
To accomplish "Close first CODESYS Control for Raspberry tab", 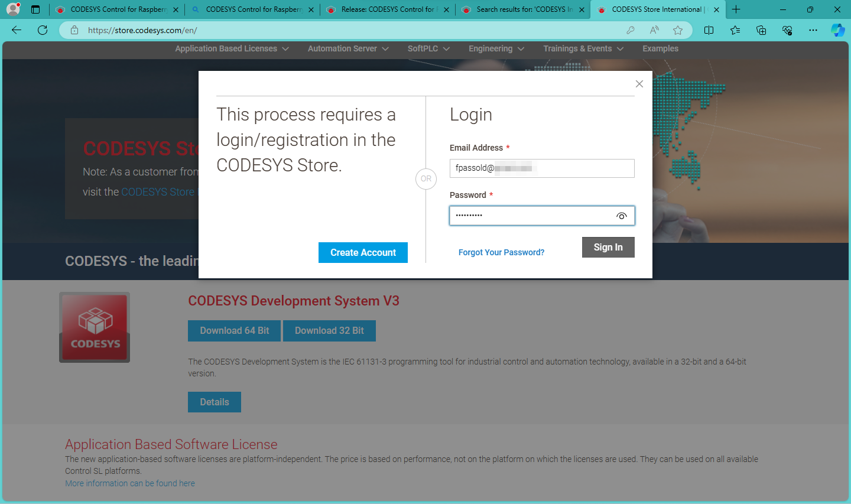I will pyautogui.click(x=176, y=9).
